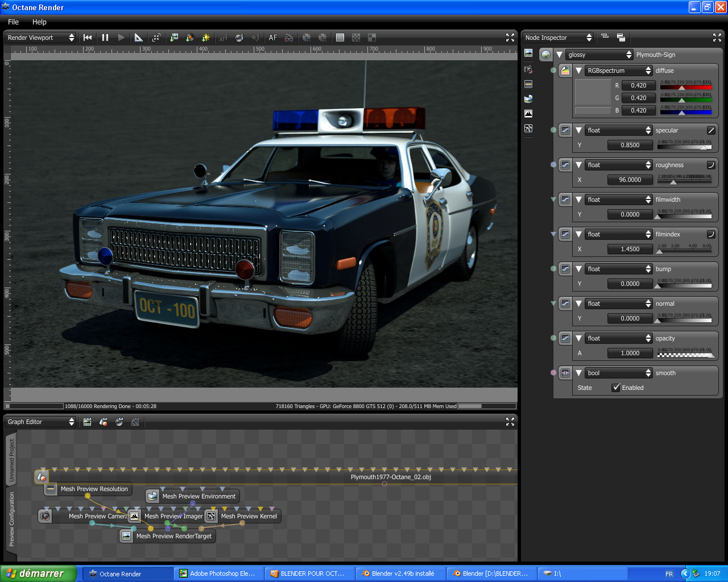Toggle render target nodes visibility in Graph Editor
The height and width of the screenshot is (582, 728).
click(87, 422)
